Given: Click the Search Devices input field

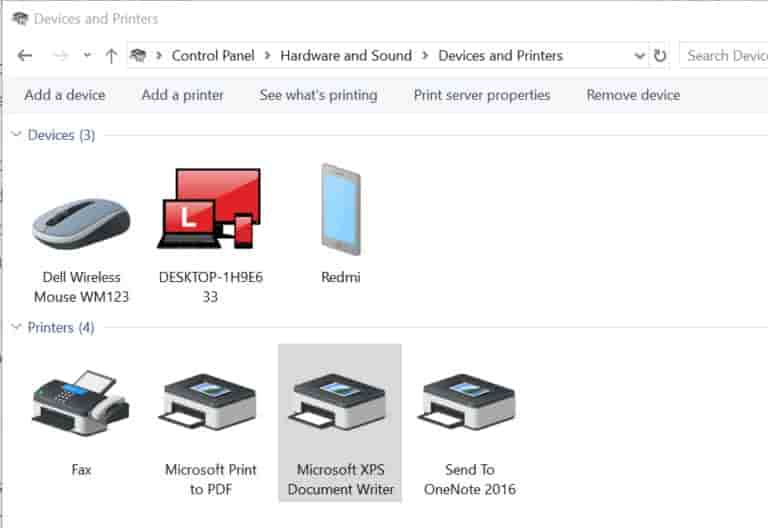Looking at the screenshot, I should coord(724,56).
